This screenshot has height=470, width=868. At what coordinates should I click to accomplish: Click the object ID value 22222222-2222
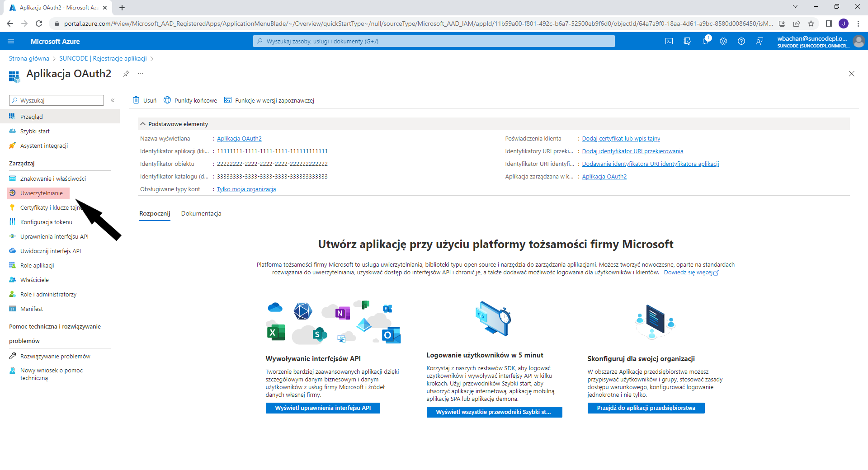click(272, 164)
